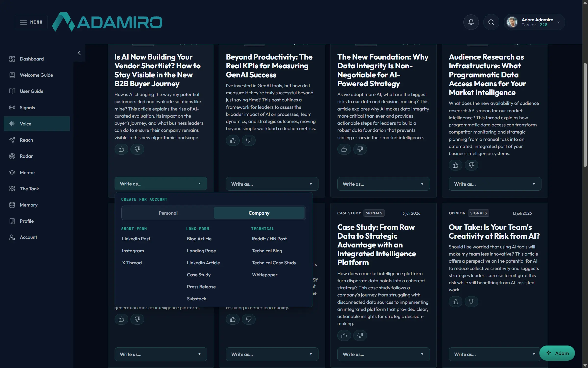The image size is (588, 368).
Task: Click the search magnifier icon
Action: pos(491,22)
